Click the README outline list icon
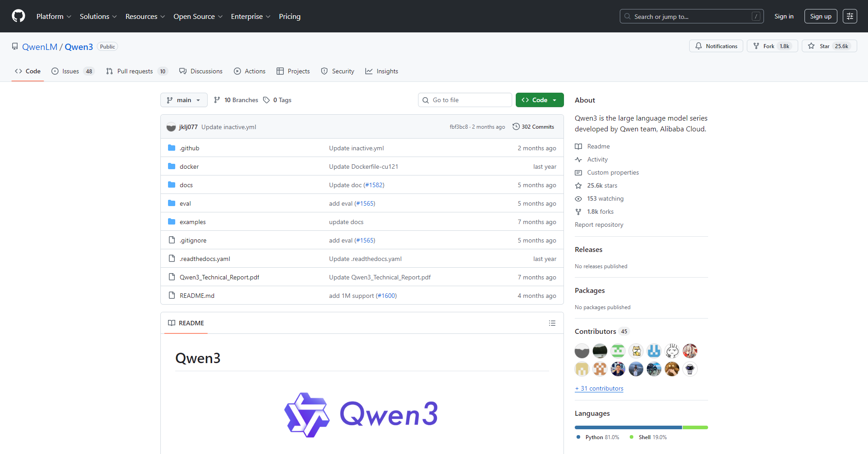The height and width of the screenshot is (454, 868). pyautogui.click(x=552, y=323)
